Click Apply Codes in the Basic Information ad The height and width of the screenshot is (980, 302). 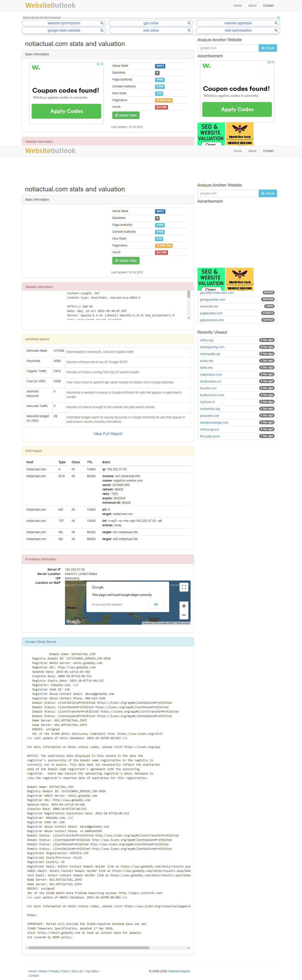coord(67,111)
